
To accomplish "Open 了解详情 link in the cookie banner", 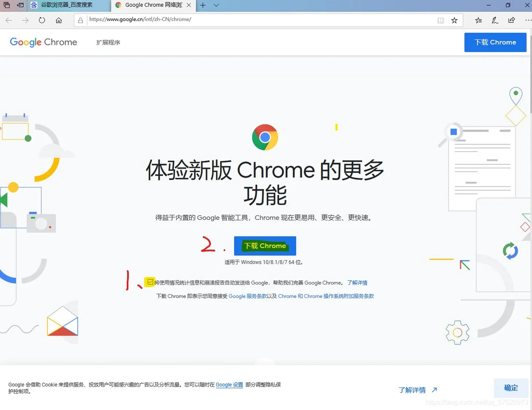I will 418,390.
